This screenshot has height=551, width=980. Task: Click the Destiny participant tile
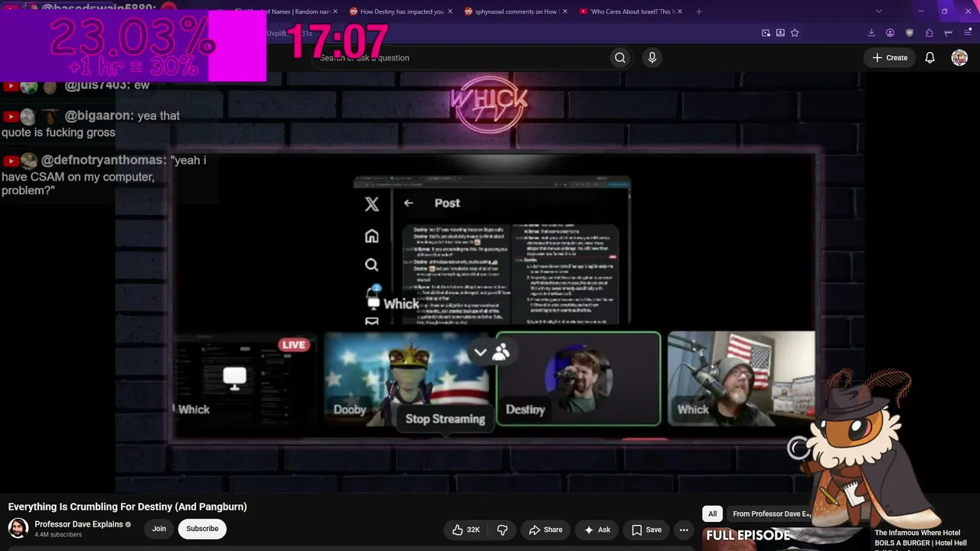click(578, 379)
